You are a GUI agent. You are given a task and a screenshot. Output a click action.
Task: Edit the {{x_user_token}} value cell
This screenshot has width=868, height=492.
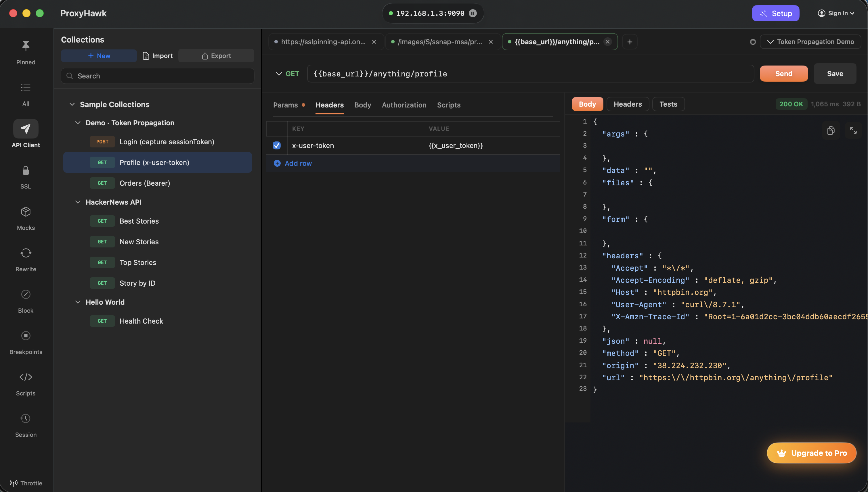(x=492, y=146)
